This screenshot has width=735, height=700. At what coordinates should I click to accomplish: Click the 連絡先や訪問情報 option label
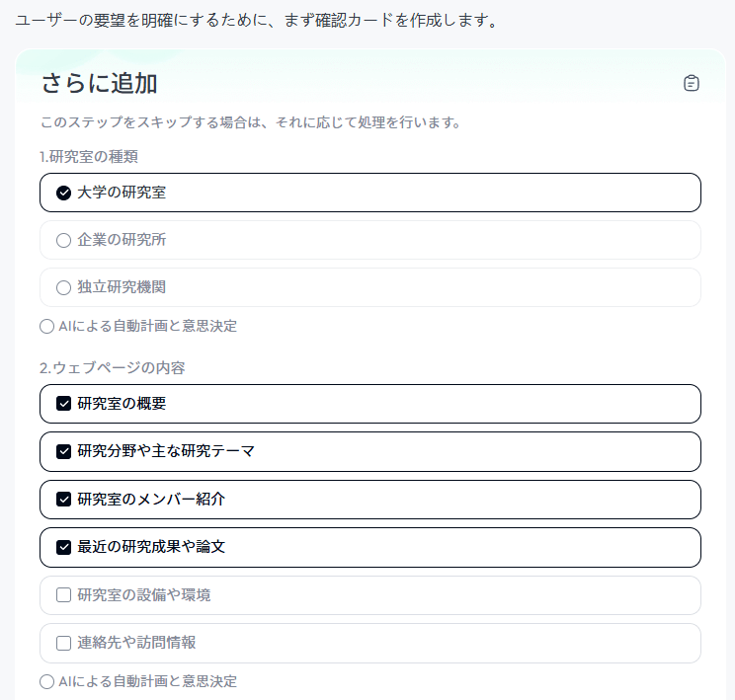tap(136, 643)
